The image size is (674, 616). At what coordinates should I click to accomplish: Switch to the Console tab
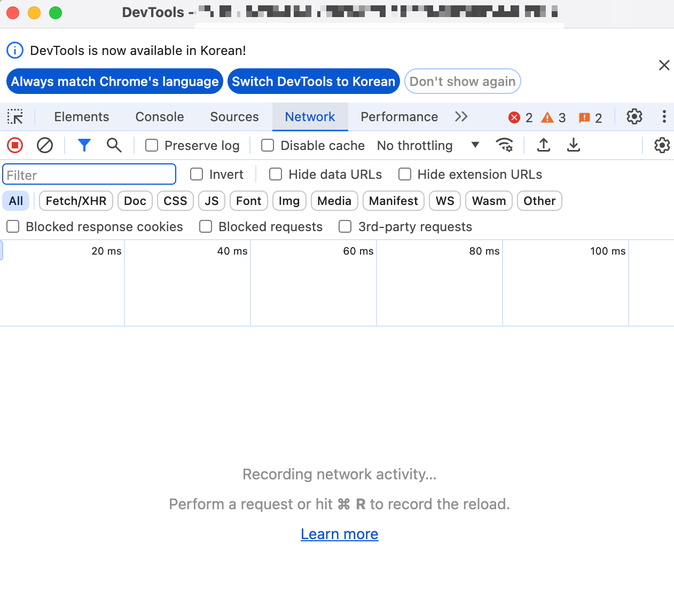coord(160,116)
